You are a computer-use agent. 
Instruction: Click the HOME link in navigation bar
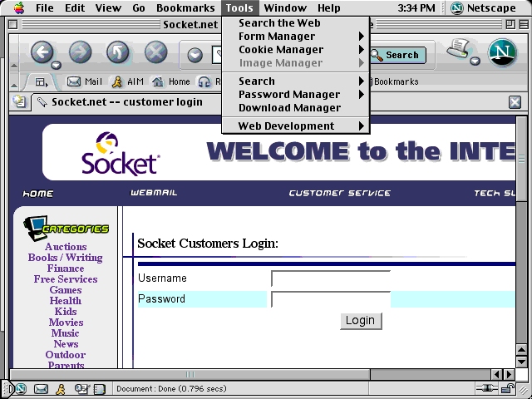point(37,194)
